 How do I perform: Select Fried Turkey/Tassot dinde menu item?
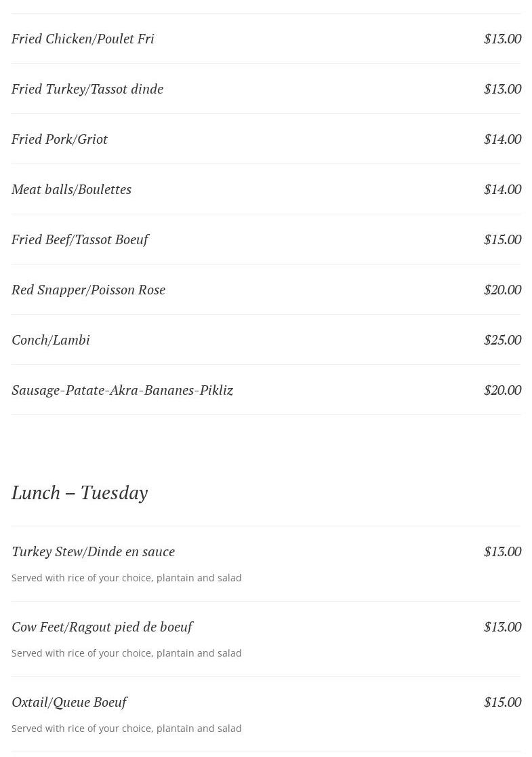coord(87,89)
